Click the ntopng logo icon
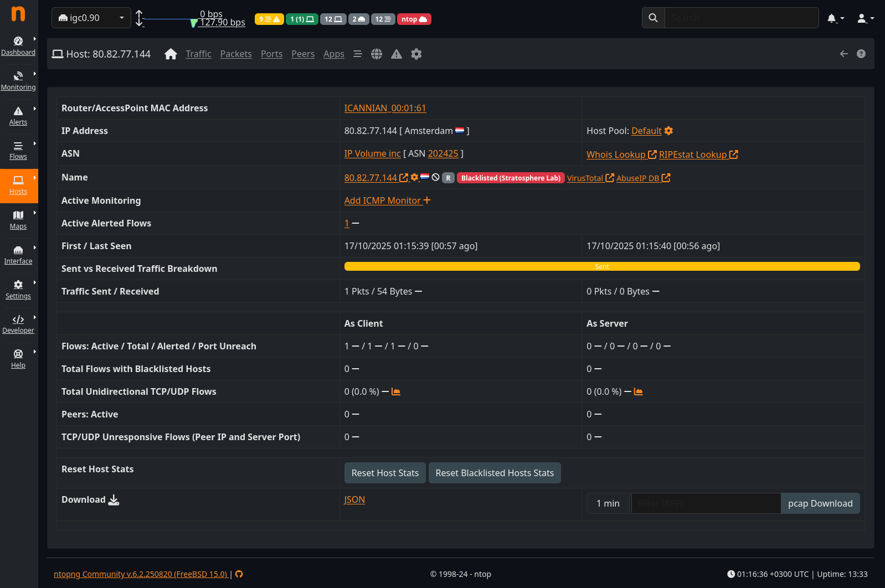The height and width of the screenshot is (588, 885). coord(18,14)
